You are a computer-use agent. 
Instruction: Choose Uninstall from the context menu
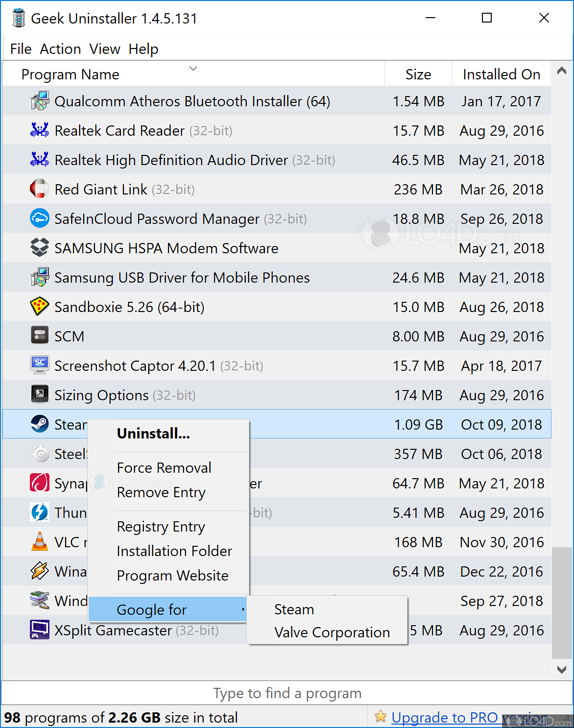coord(153,433)
